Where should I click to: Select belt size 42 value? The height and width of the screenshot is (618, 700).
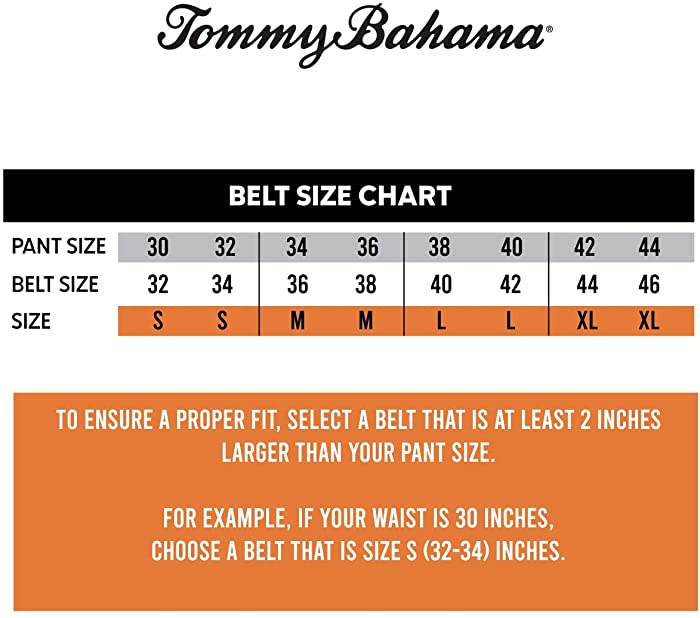tap(510, 284)
